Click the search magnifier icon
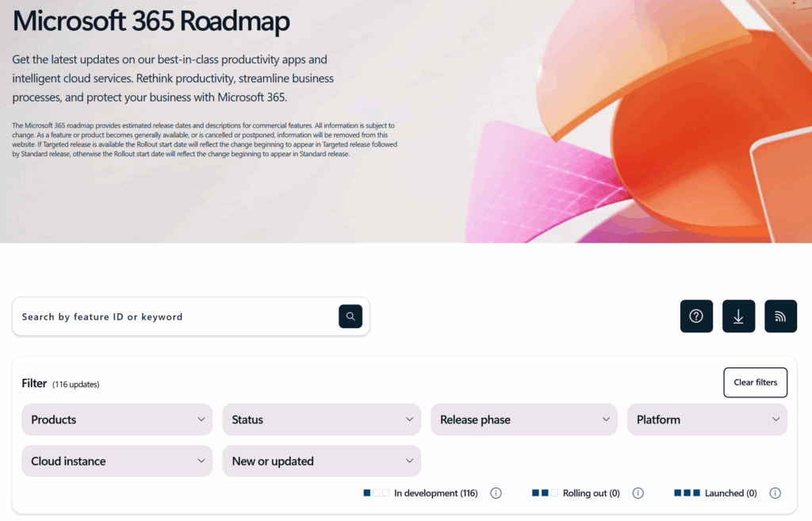Viewport: 812px width, 521px height. tap(350, 316)
